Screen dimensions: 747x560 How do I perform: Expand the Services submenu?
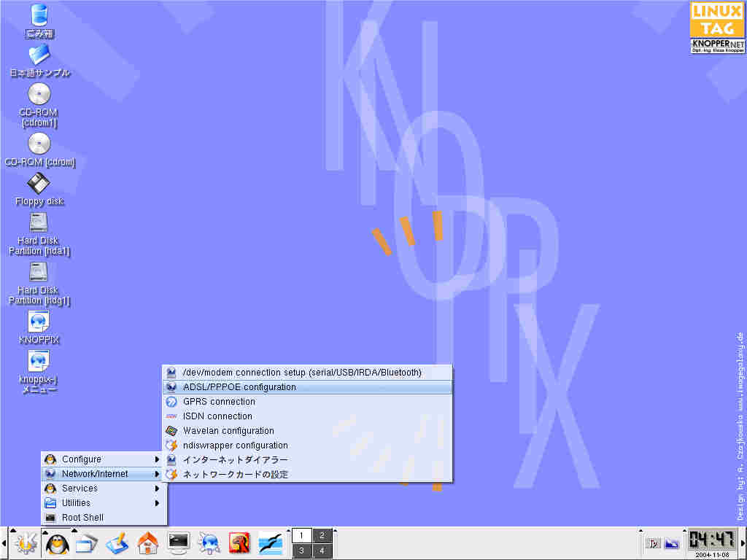click(x=102, y=489)
